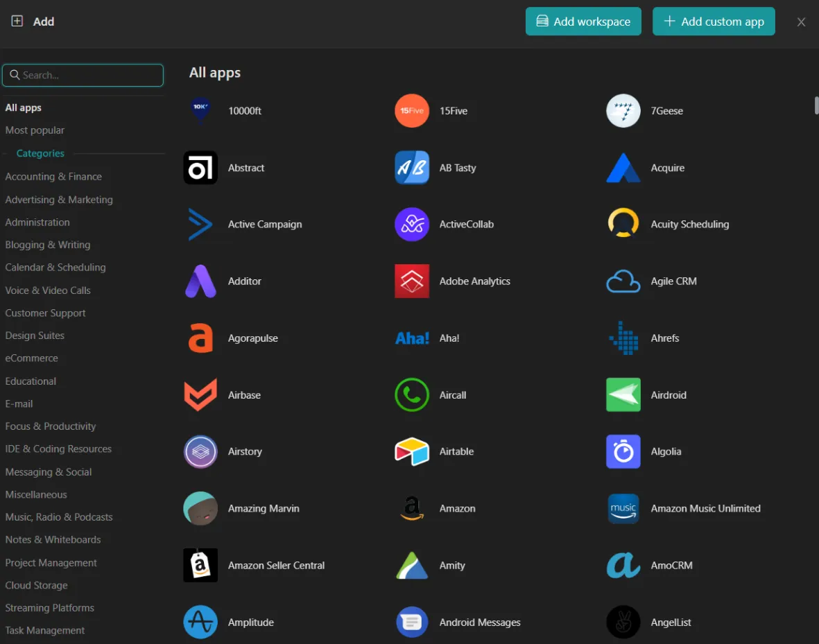Click the Add workspace button
The width and height of the screenshot is (819, 644).
coord(583,21)
